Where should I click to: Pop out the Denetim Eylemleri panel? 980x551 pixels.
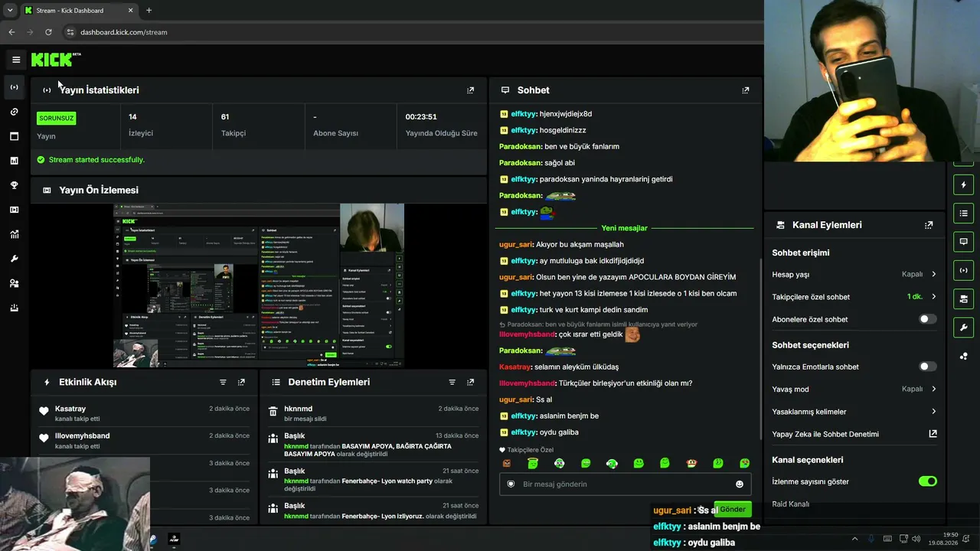tap(470, 382)
